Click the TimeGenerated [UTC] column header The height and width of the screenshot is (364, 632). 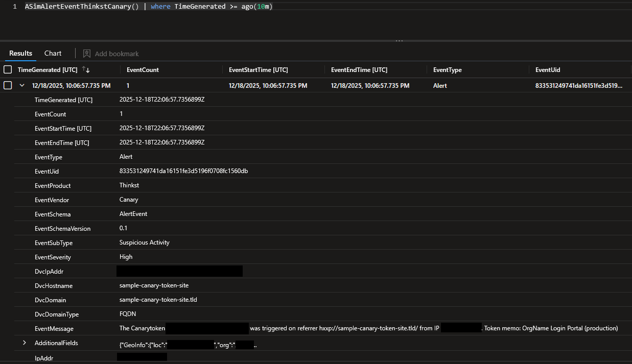click(47, 69)
